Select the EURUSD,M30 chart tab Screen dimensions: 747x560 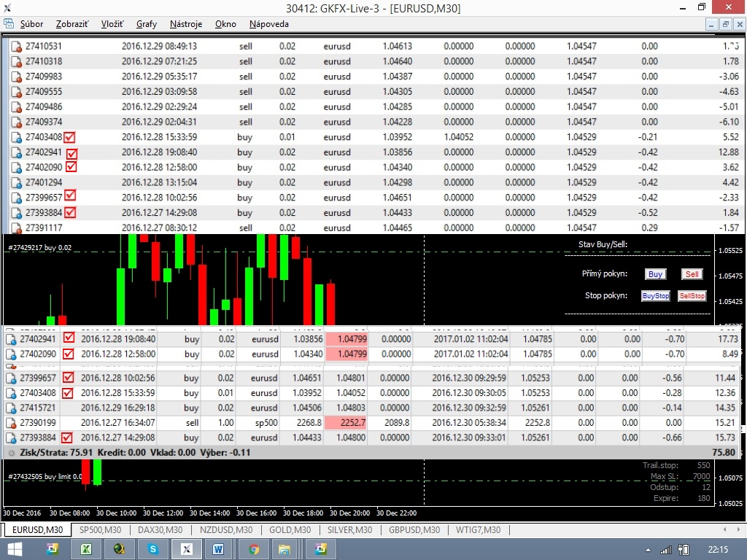point(37,529)
